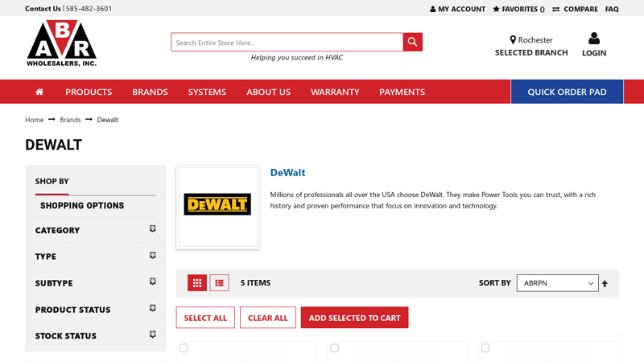644x362 pixels.
Task: Check the third product checkbox
Action: click(x=485, y=348)
